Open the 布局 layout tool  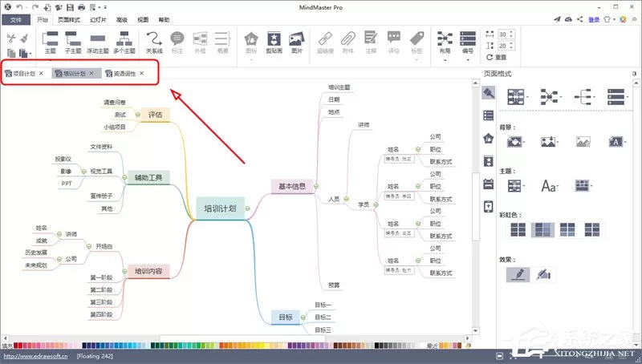445,42
